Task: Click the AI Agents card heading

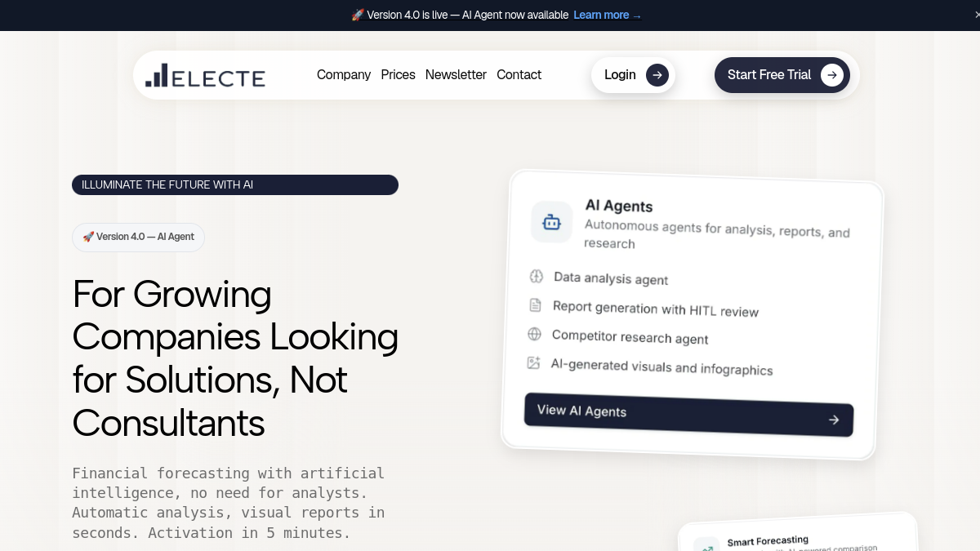Action: [x=619, y=206]
